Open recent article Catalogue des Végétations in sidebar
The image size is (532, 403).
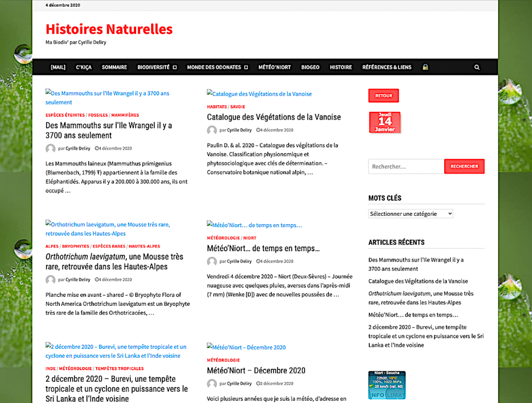click(418, 281)
